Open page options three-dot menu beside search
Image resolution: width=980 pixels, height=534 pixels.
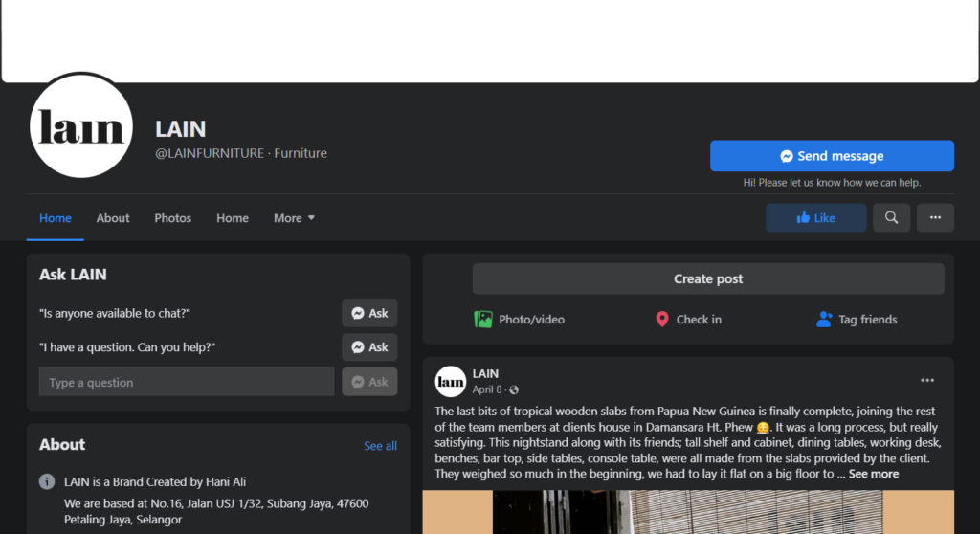coord(935,217)
